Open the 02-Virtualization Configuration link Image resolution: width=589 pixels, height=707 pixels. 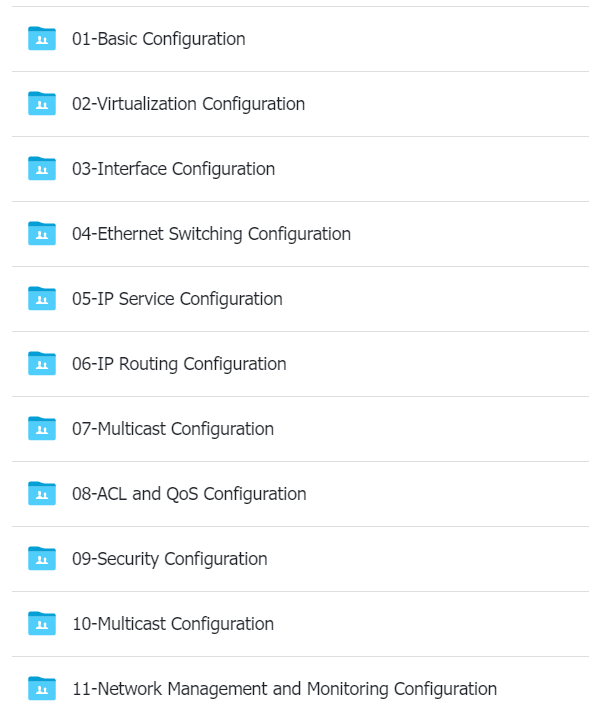click(x=189, y=104)
